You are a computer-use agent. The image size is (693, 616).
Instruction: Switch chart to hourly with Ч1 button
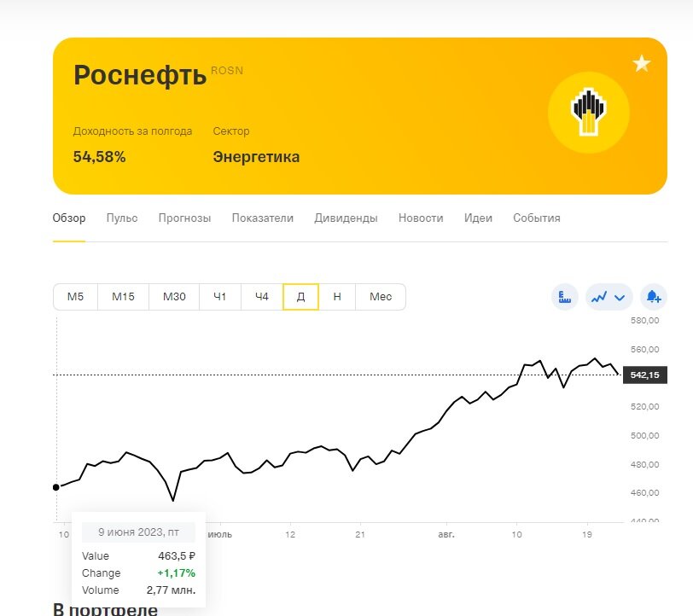click(220, 296)
